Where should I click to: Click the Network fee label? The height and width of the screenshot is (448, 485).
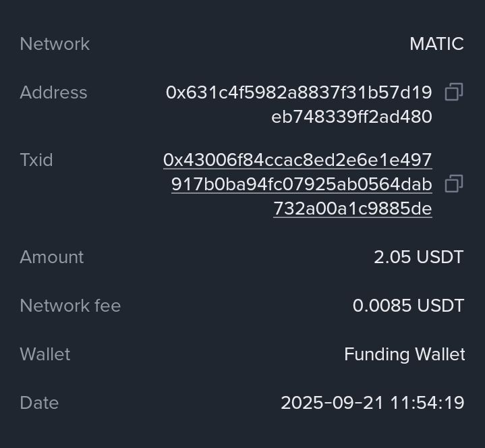tap(70, 306)
